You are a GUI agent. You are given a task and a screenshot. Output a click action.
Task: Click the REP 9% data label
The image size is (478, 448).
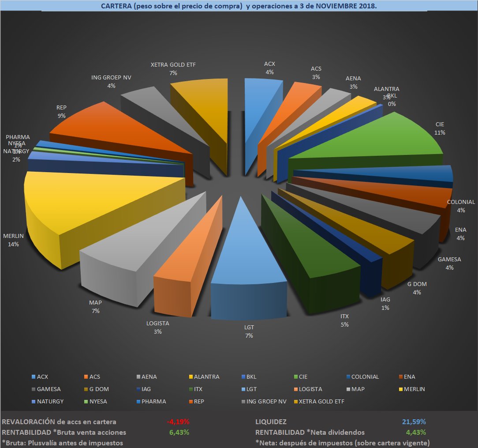[x=61, y=111]
